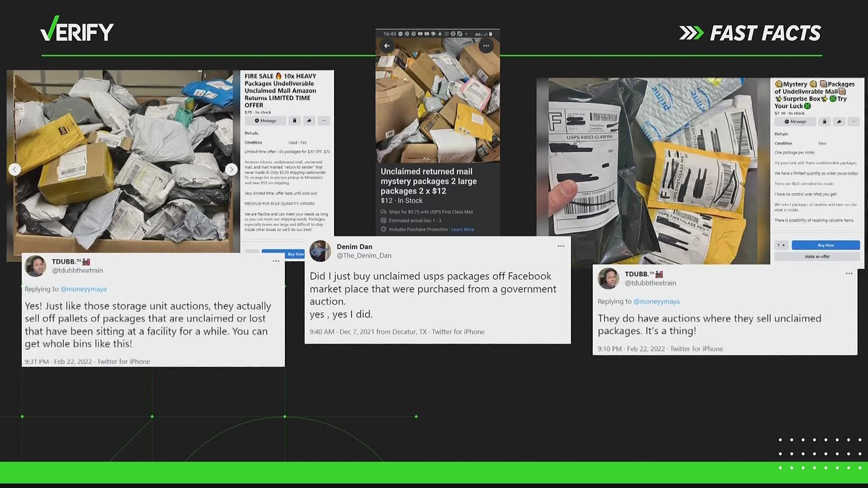Open more menu on TDUBB 9:10 PM tweet
Image resolution: width=868 pixels, height=488 pixels.
click(x=849, y=273)
